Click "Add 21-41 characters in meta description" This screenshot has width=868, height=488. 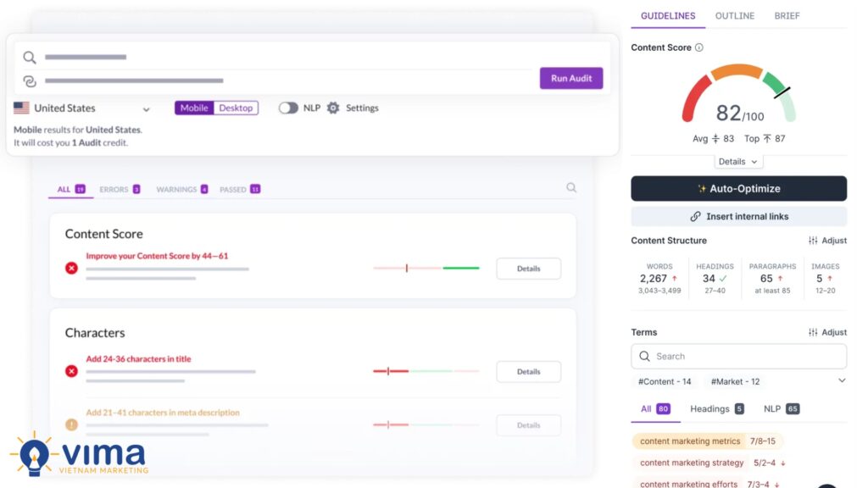(x=163, y=413)
